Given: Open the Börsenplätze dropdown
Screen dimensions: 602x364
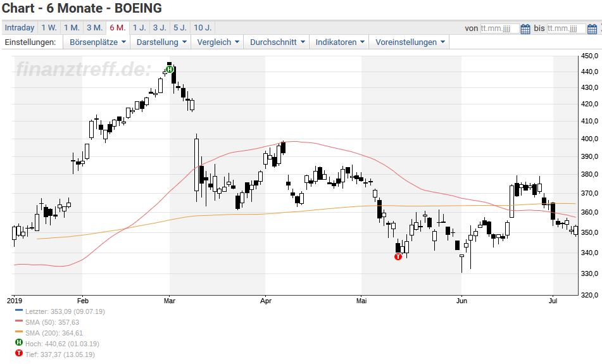Looking at the screenshot, I should coord(97,42).
